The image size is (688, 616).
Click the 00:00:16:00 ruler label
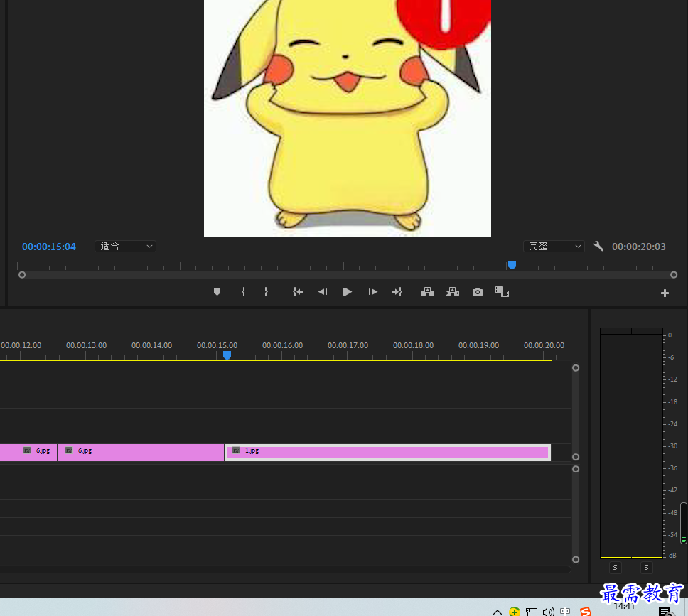click(283, 345)
